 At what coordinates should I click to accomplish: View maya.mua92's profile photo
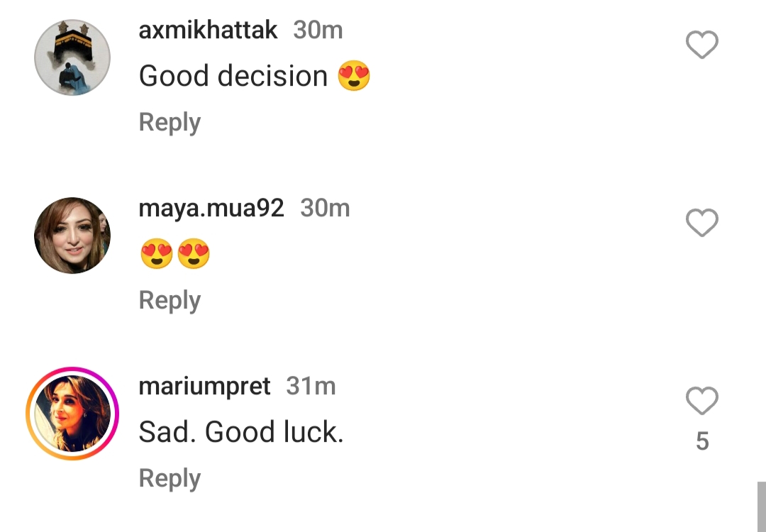coord(72,235)
